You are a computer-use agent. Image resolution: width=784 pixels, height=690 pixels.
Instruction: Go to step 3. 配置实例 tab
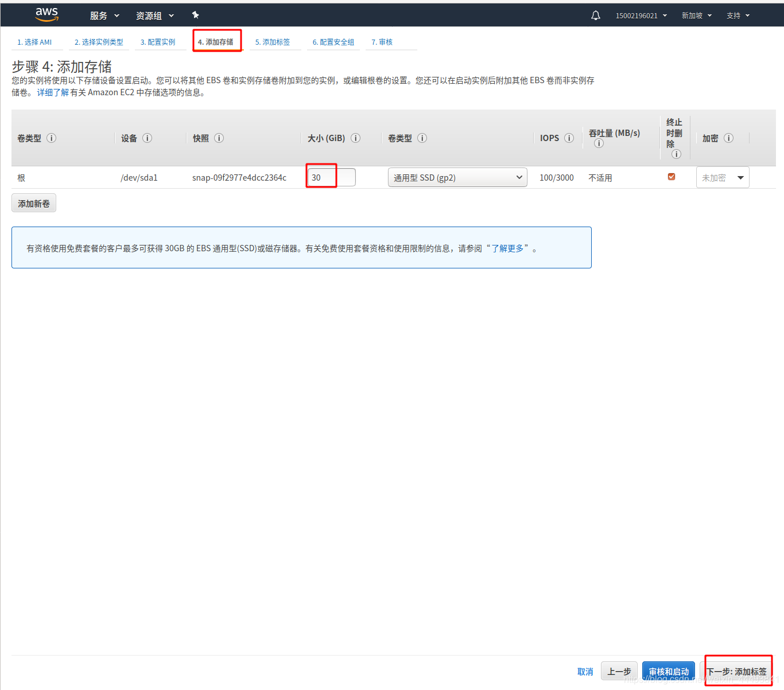coord(158,42)
